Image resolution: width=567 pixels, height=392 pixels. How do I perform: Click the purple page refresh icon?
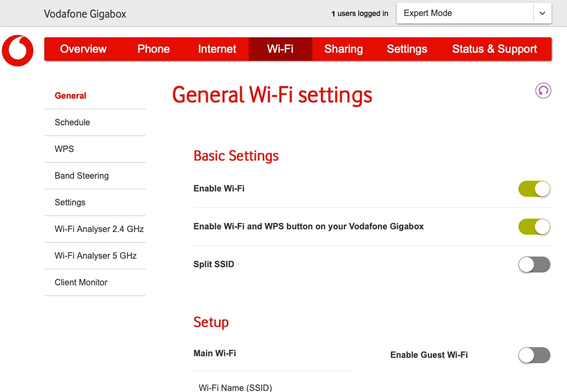click(x=543, y=91)
